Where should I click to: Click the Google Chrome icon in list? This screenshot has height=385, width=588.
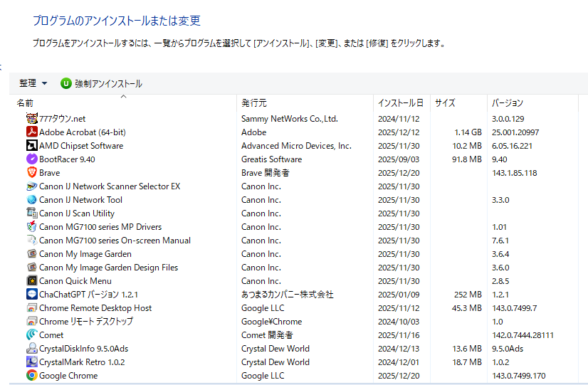pos(32,376)
